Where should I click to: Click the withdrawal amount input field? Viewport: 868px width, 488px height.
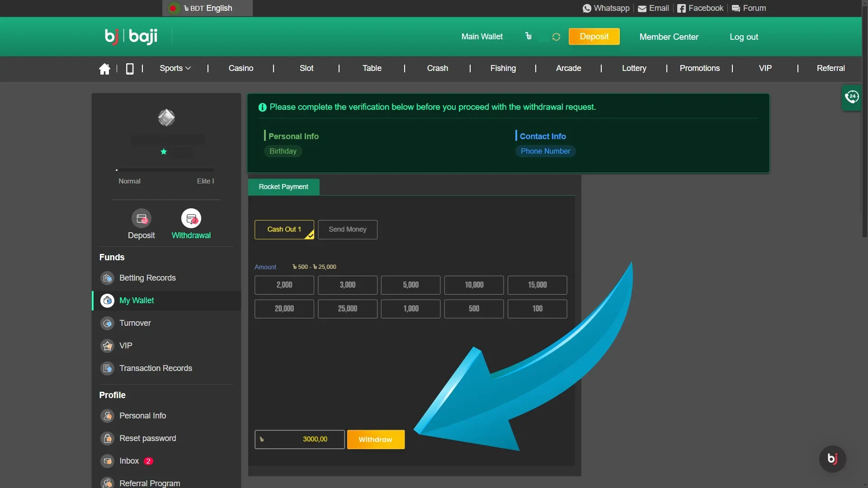pos(299,439)
